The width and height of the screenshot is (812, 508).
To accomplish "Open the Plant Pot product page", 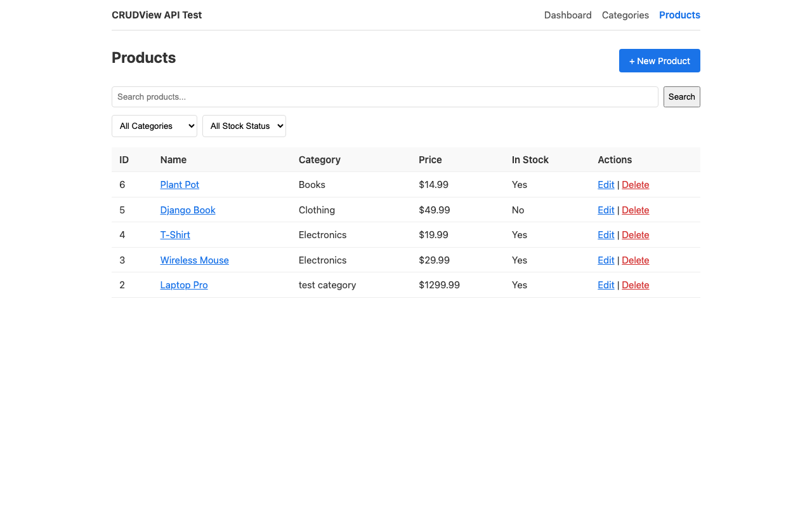I will 180,184.
